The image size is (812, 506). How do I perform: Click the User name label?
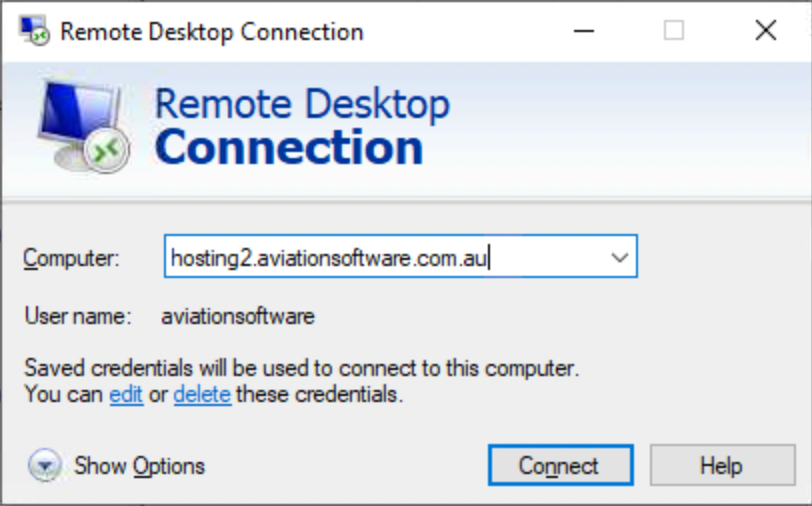(x=78, y=317)
